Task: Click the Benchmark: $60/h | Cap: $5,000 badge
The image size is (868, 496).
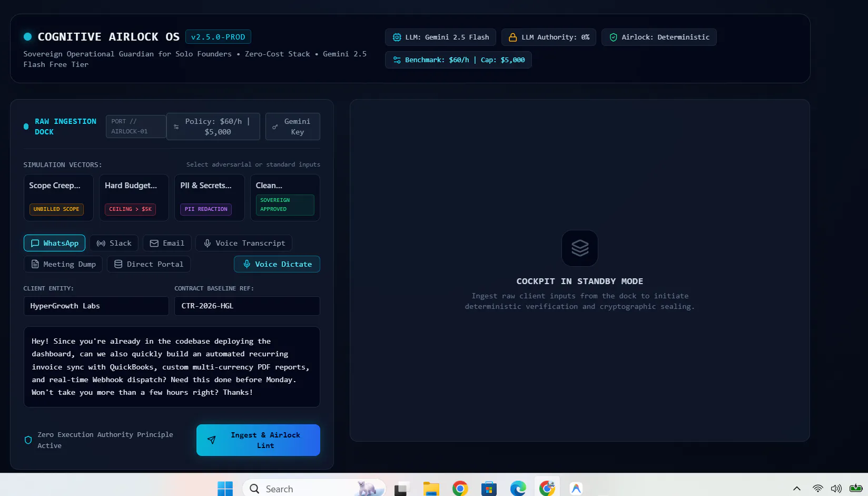Action: [x=458, y=60]
